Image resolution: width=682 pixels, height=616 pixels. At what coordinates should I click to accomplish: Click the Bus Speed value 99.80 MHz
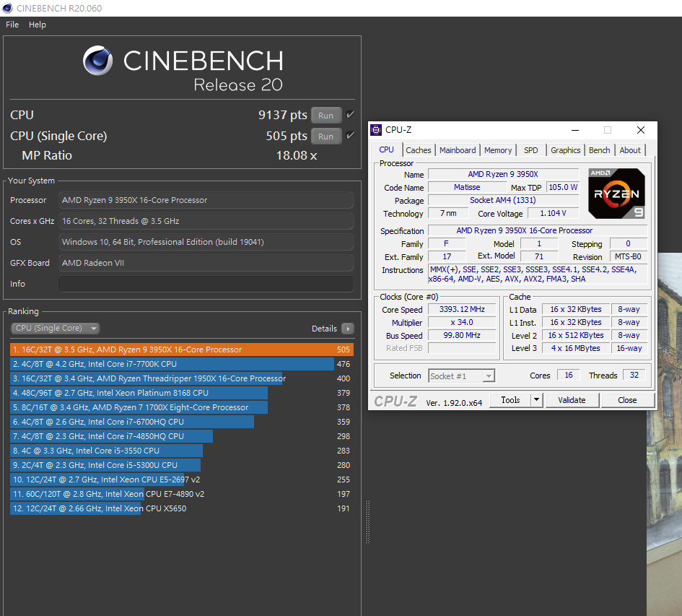(x=462, y=335)
